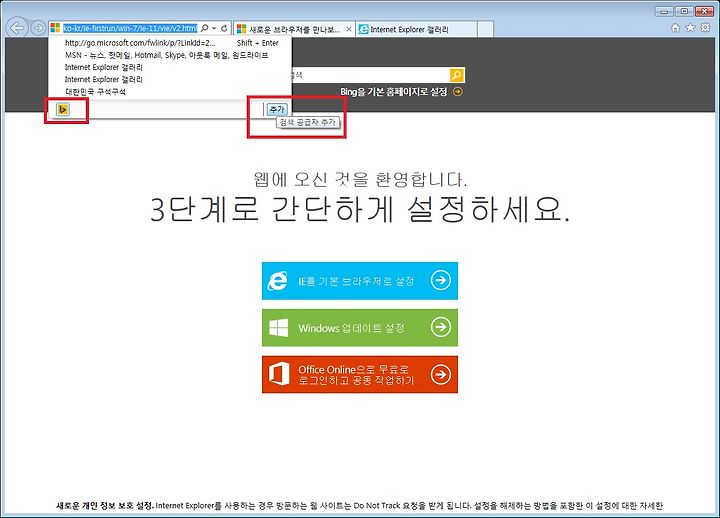Click the arrow circle on green Windows tile
720x518 pixels.
point(440,327)
